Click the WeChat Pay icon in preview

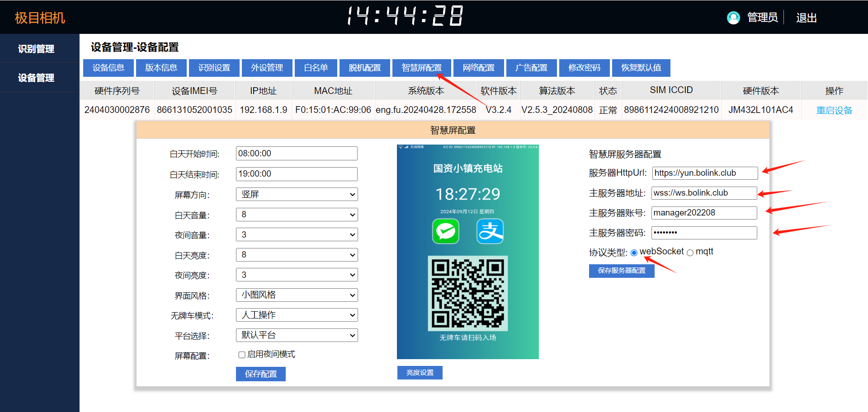(446, 231)
